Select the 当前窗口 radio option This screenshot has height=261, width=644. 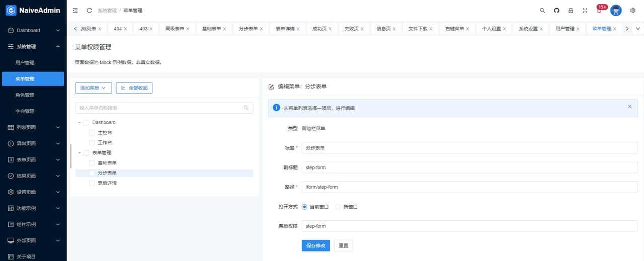tap(304, 207)
